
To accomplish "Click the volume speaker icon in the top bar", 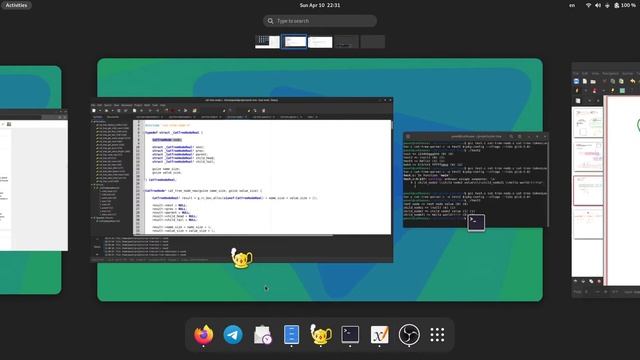I will click(x=598, y=5).
